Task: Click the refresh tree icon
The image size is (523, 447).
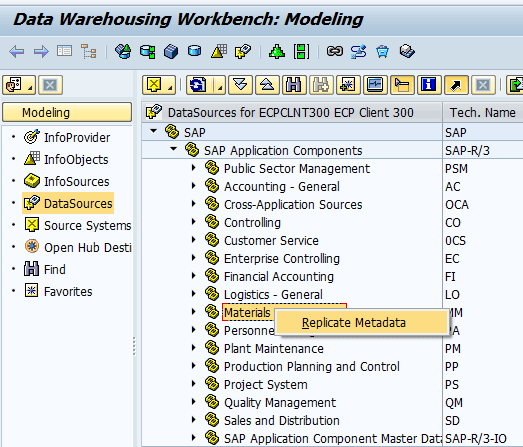Action: (199, 85)
